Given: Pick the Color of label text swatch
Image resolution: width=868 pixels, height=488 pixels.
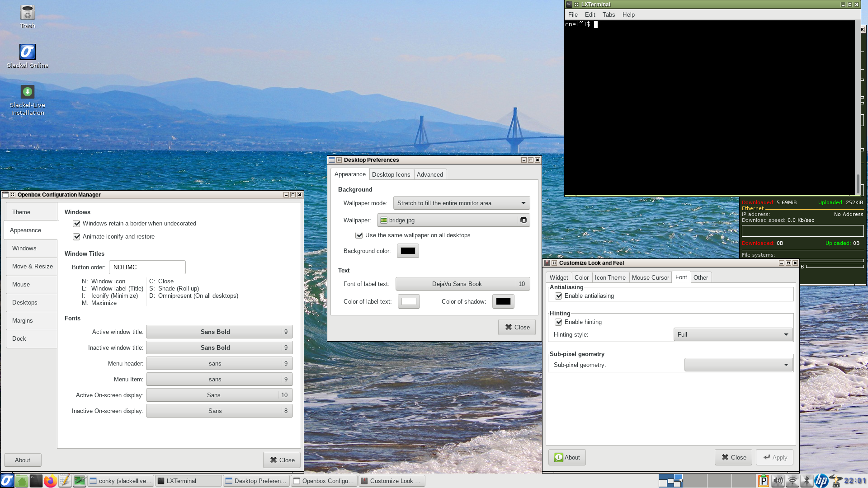Looking at the screenshot, I should coord(409,301).
